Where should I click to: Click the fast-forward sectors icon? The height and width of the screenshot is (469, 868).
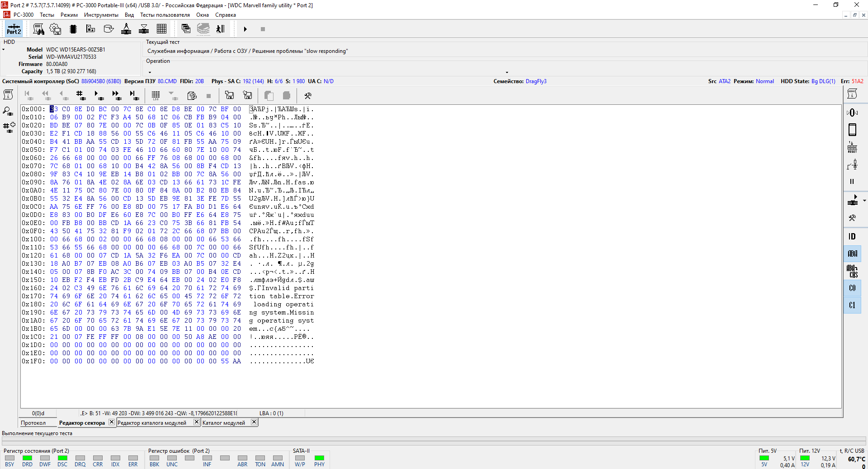(x=116, y=95)
